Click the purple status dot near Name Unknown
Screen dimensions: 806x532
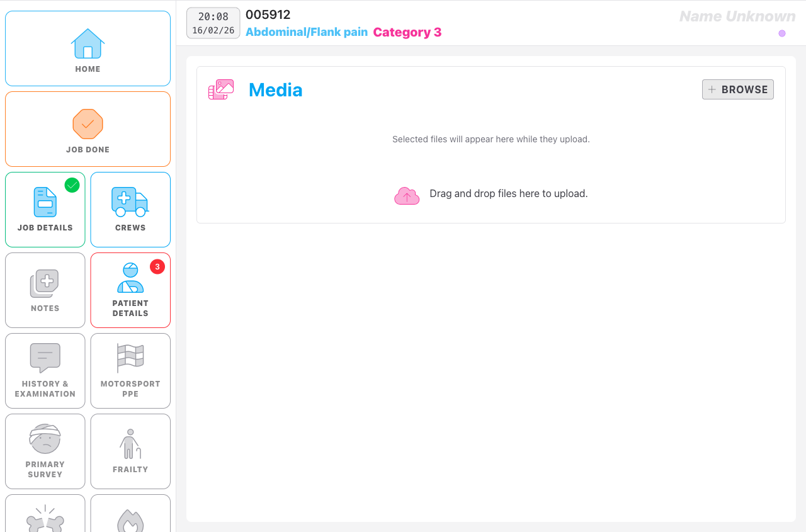tap(782, 33)
